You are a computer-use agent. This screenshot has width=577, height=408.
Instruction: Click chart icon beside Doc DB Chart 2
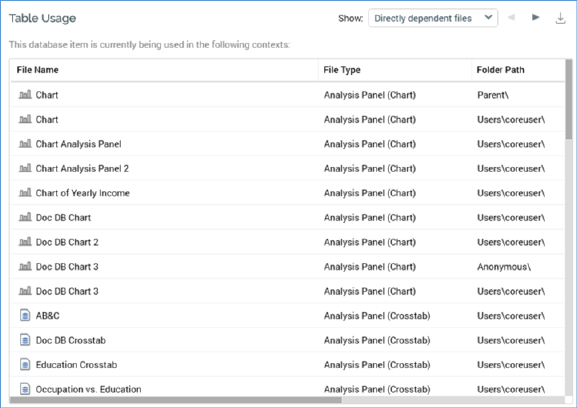click(25, 242)
